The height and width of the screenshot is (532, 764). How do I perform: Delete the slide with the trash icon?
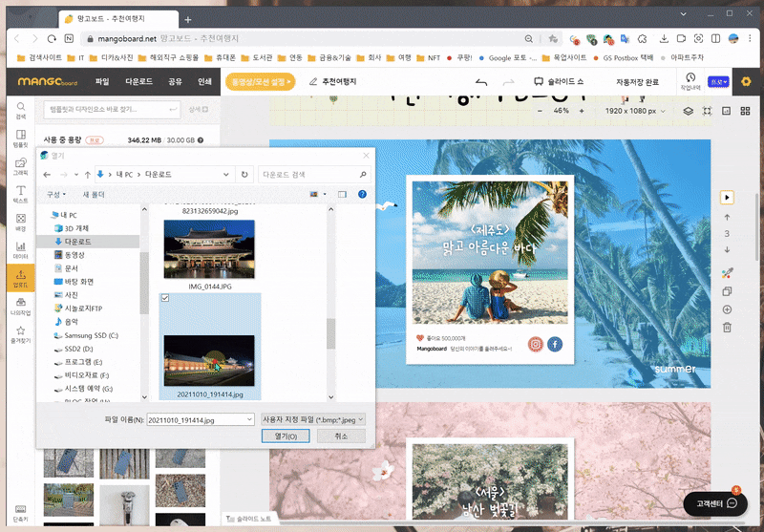(x=727, y=328)
